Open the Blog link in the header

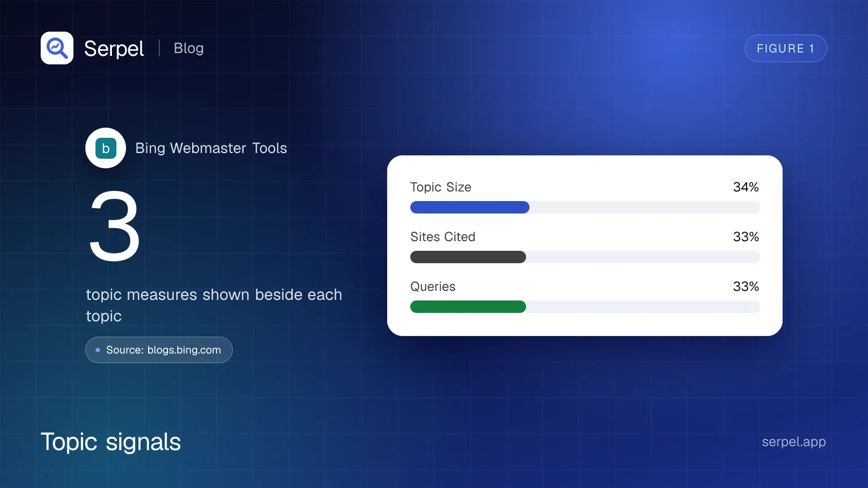coord(189,49)
